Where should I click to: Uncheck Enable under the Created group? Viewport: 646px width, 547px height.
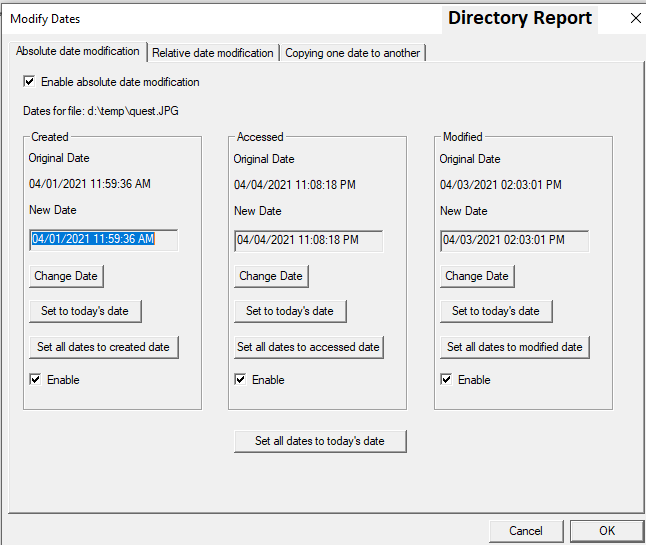tap(36, 380)
